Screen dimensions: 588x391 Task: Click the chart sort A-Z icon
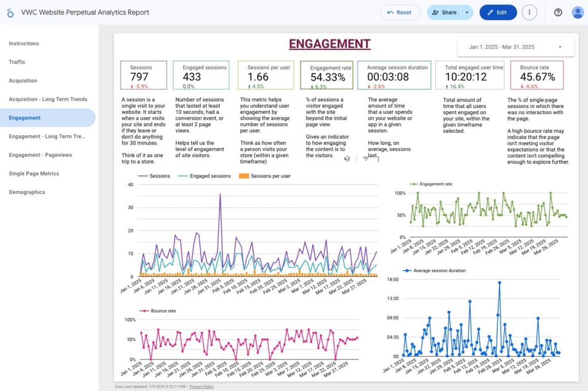tap(347, 159)
